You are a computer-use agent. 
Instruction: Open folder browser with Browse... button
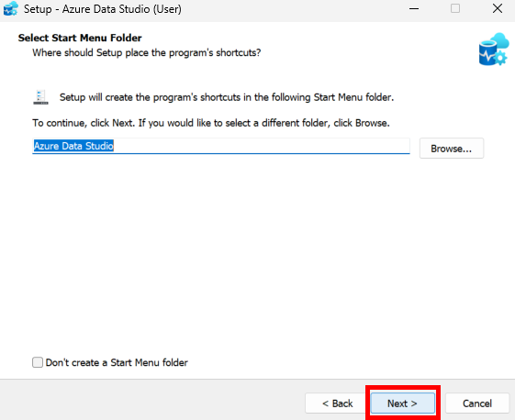pyautogui.click(x=452, y=149)
